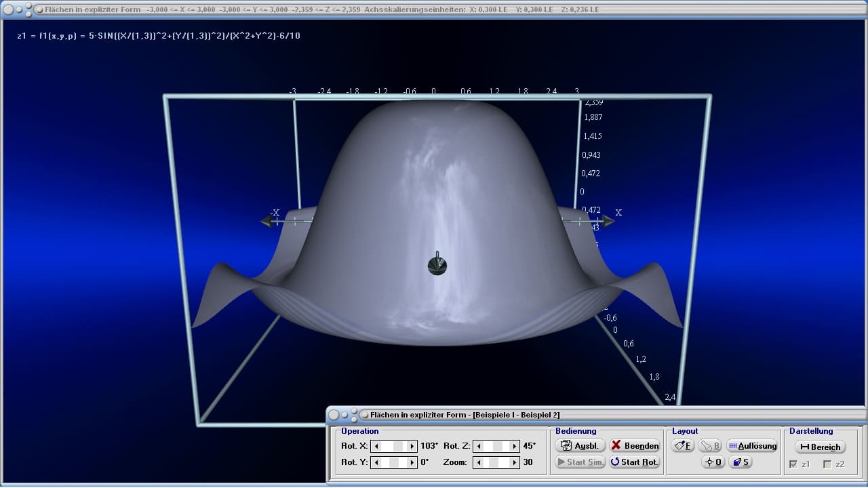The width and height of the screenshot is (868, 488).
Task: Increase Rot. X with right arrow
Action: (x=412, y=446)
